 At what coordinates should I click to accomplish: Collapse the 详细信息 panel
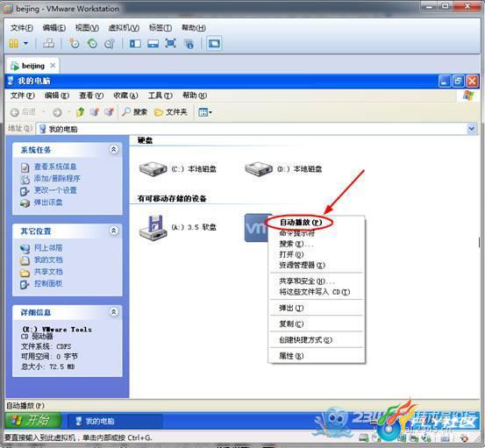(x=113, y=312)
